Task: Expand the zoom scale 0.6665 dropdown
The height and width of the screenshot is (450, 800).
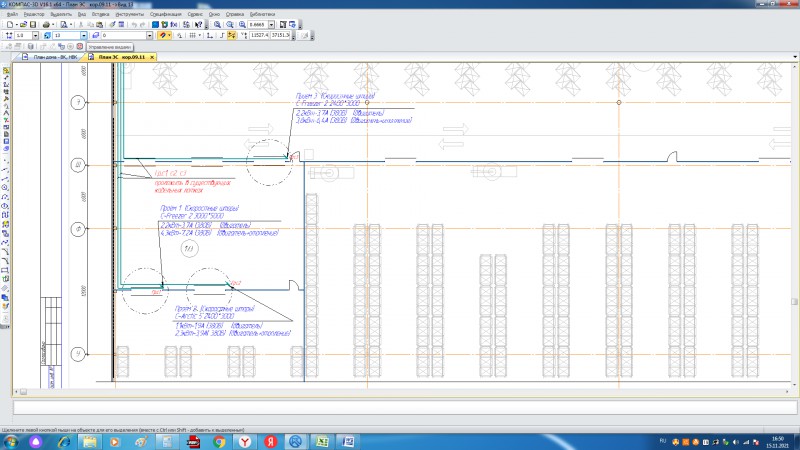Action: (271, 24)
